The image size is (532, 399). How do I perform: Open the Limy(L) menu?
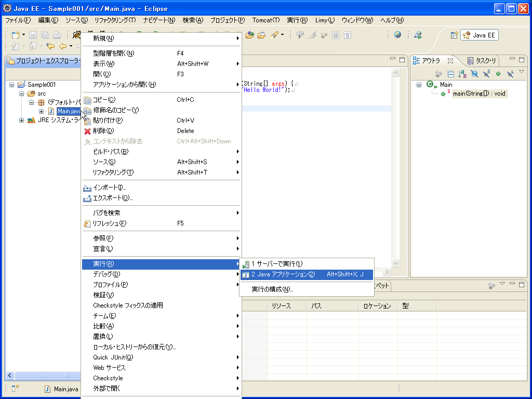[325, 20]
